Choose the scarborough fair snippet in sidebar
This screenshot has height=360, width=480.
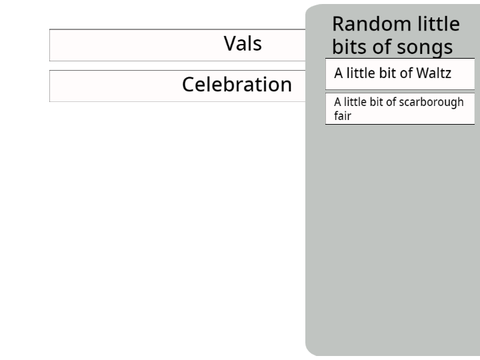coord(400,109)
